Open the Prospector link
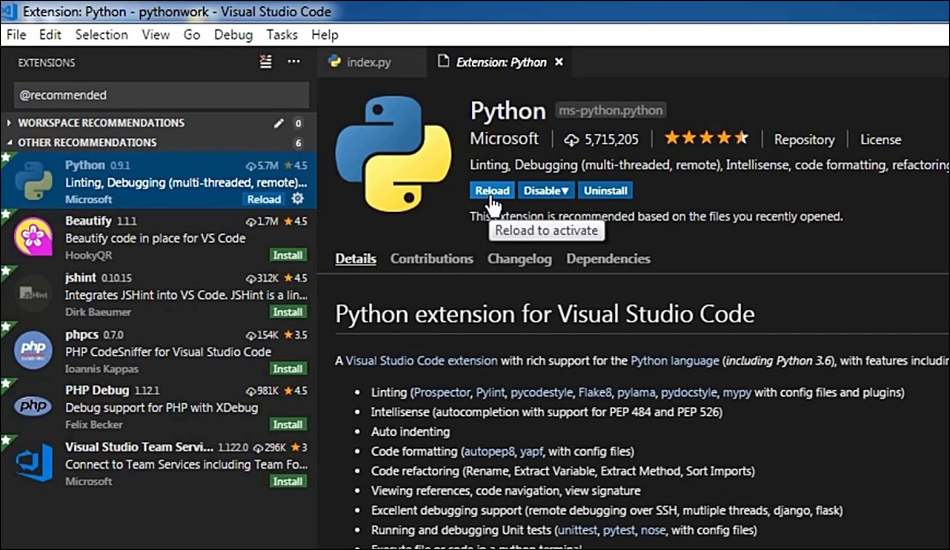 [x=441, y=393]
